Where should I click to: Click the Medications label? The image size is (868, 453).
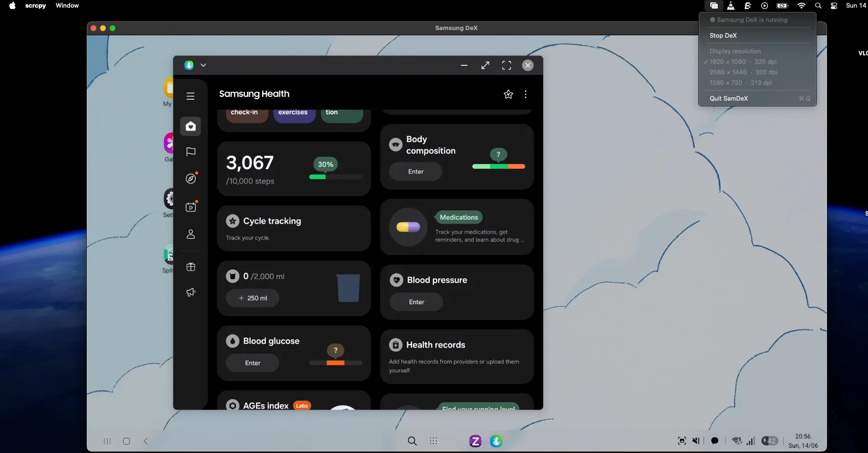point(459,217)
